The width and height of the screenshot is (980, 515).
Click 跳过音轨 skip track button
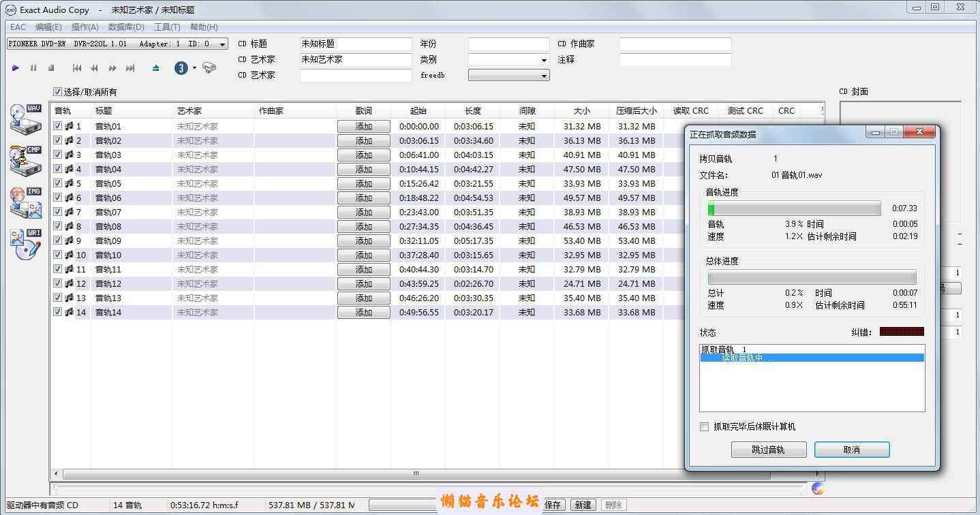pos(769,450)
